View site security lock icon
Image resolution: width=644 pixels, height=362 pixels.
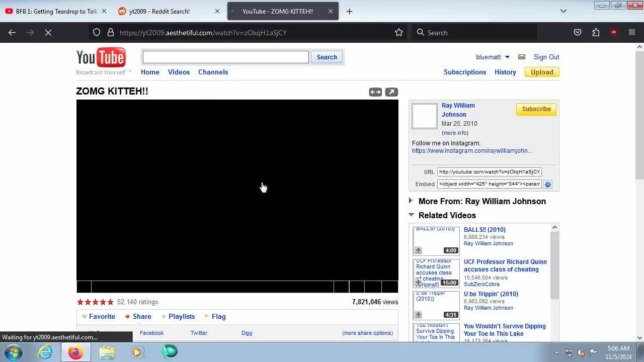111,33
